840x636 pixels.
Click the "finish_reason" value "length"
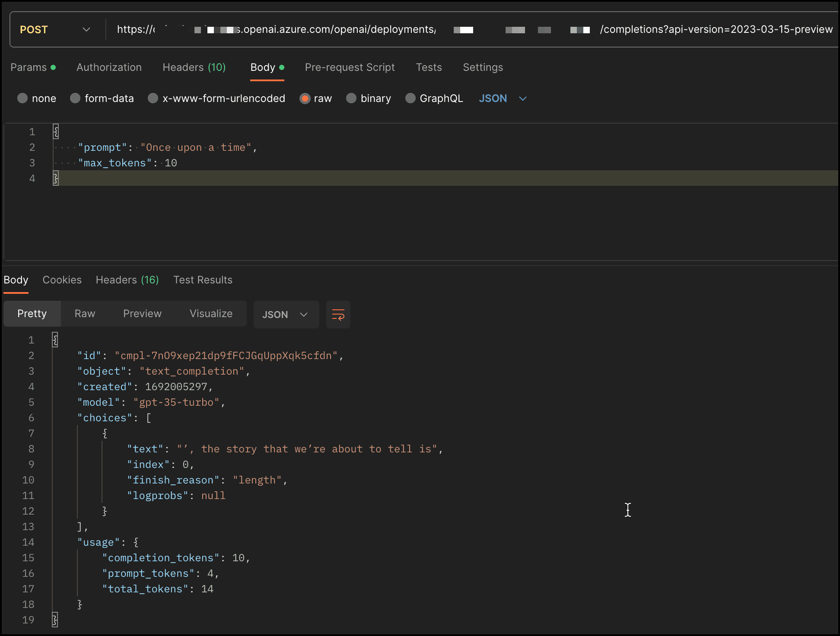coord(257,480)
